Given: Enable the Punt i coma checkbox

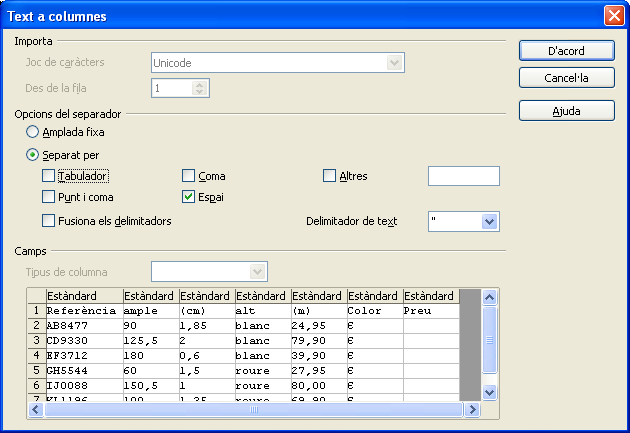Looking at the screenshot, I should 49,197.
